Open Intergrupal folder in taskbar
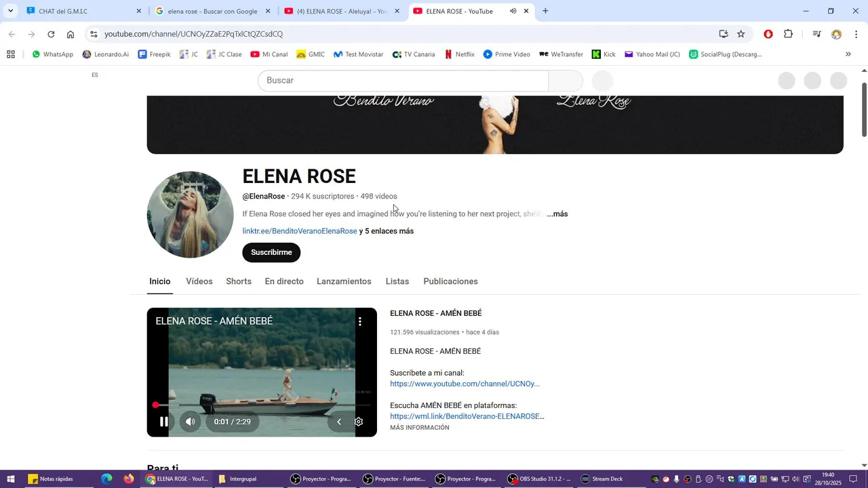The height and width of the screenshot is (488, 868). (x=239, y=479)
